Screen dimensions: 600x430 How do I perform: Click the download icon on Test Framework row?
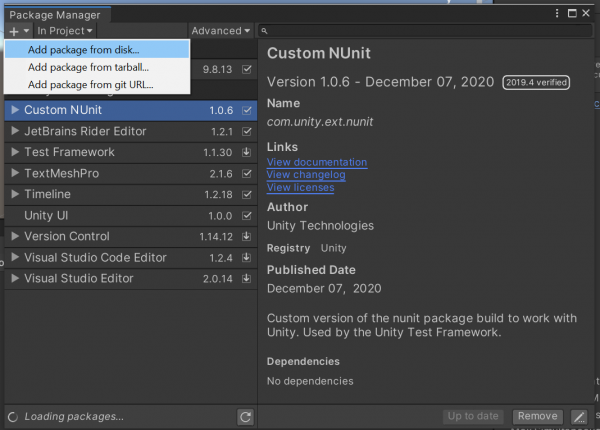point(246,152)
